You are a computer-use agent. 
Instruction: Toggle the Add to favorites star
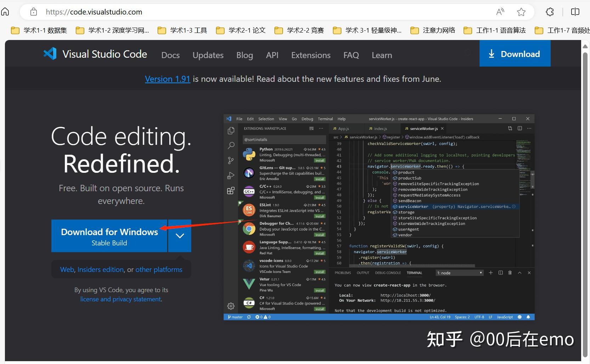click(x=521, y=12)
